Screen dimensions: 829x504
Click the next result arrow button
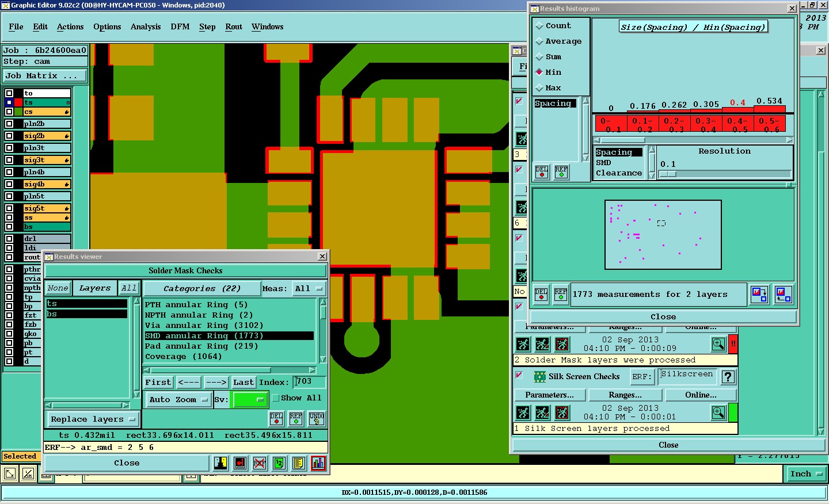[x=216, y=383]
